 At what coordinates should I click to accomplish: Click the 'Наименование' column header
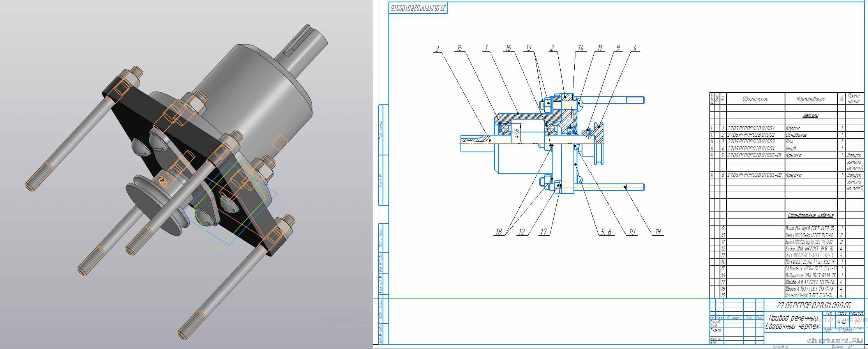point(810,99)
